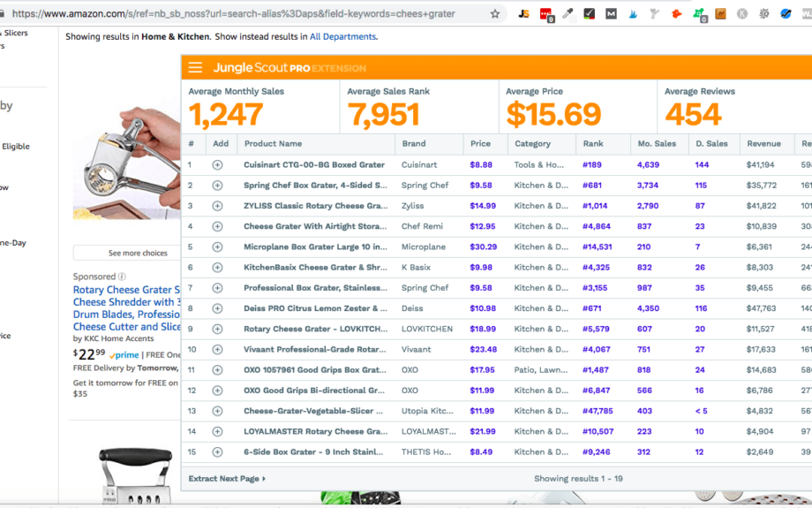
Task: Add Rotary Cheese Grater LOVKITCHEN product
Action: point(217,330)
